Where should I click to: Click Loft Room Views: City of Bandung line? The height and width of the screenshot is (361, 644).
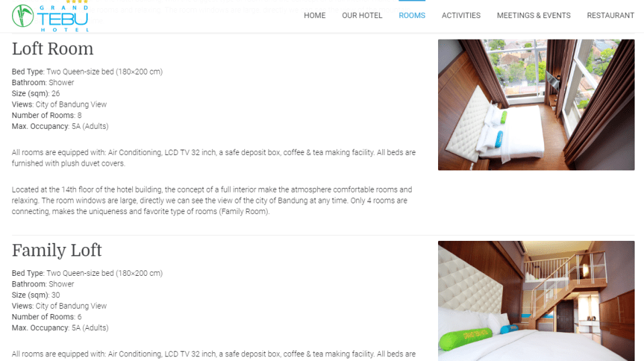[59, 104]
